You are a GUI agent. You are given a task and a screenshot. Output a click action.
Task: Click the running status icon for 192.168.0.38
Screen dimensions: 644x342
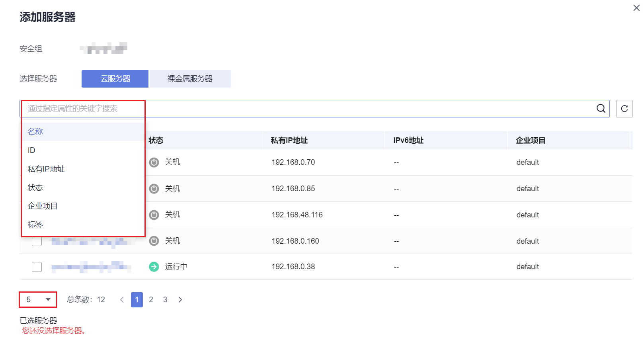coord(154,267)
